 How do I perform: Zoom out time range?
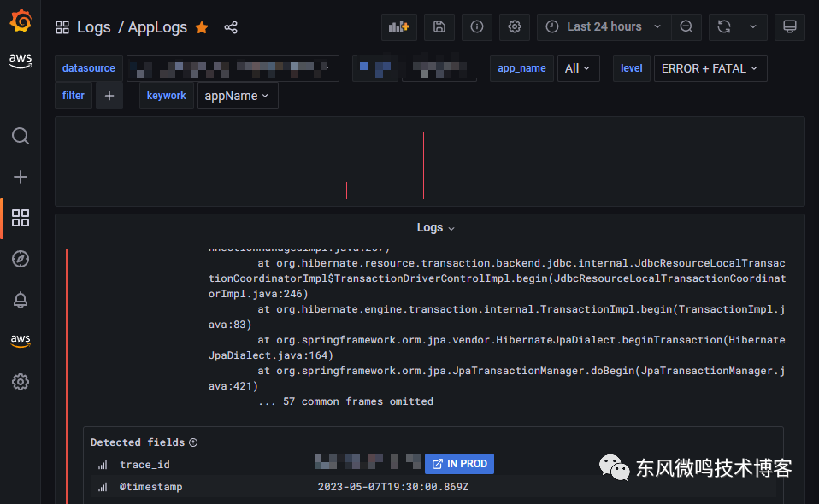[x=686, y=27]
